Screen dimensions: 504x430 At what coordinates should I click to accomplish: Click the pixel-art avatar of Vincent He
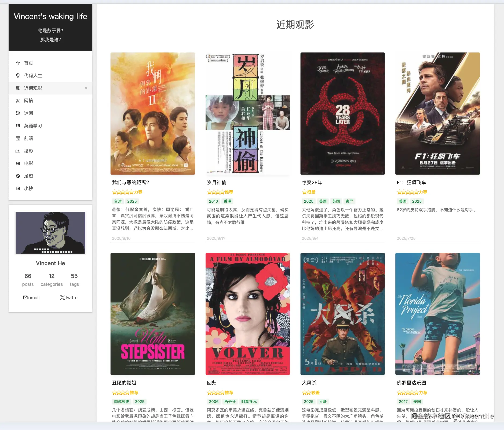coord(50,233)
